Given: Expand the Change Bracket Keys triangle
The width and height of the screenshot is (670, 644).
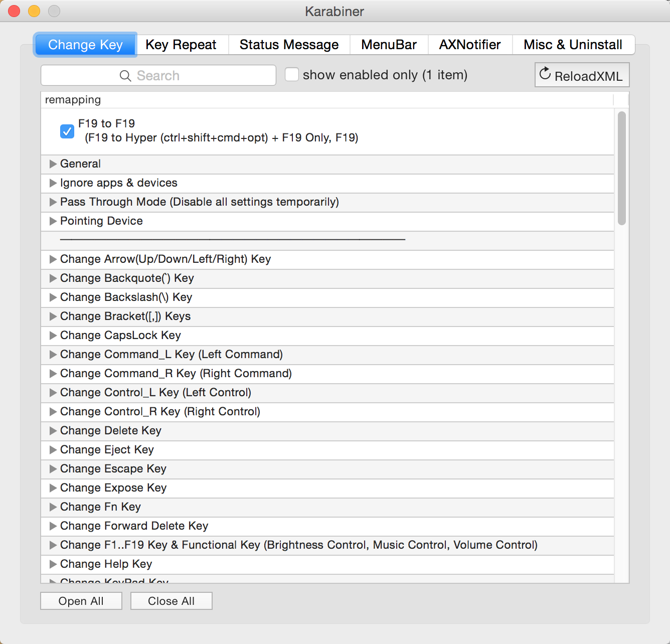Looking at the screenshot, I should coord(53,316).
